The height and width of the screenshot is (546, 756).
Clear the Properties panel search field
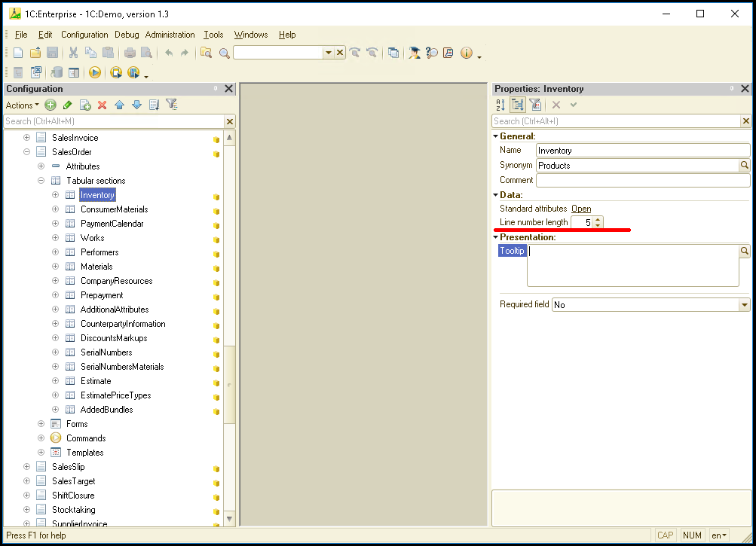[746, 121]
